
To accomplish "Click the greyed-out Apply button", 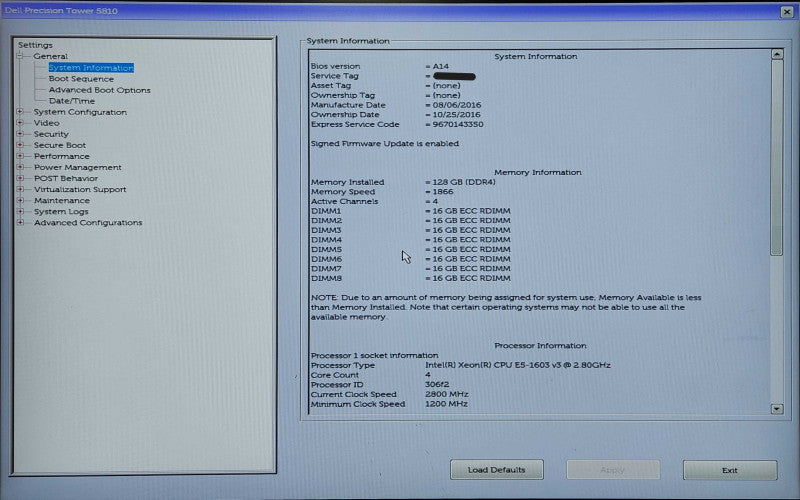I will (613, 470).
